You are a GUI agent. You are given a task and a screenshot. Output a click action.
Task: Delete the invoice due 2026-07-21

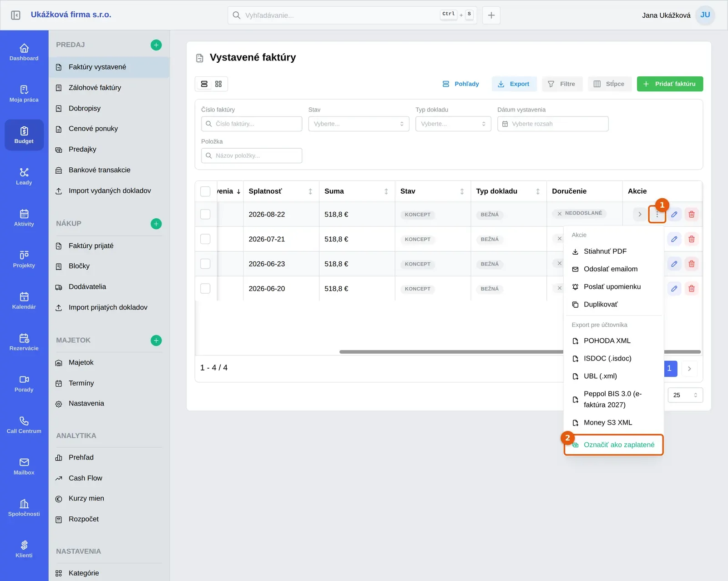click(692, 239)
